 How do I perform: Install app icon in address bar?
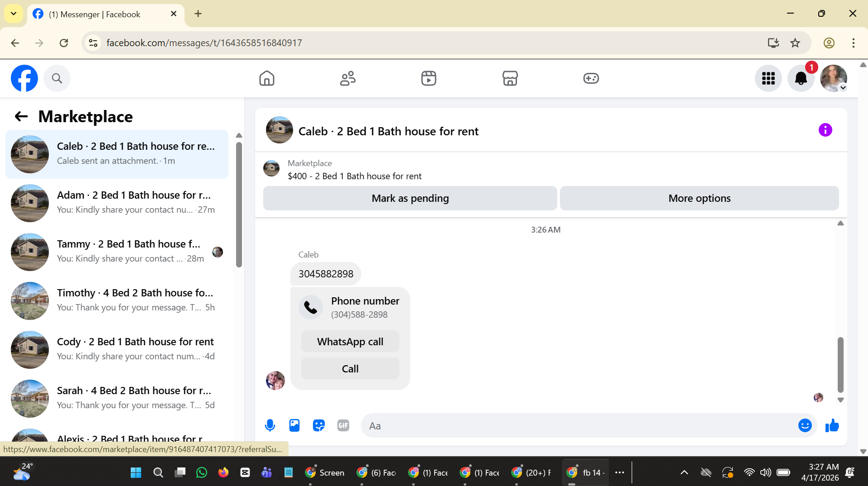(x=773, y=43)
